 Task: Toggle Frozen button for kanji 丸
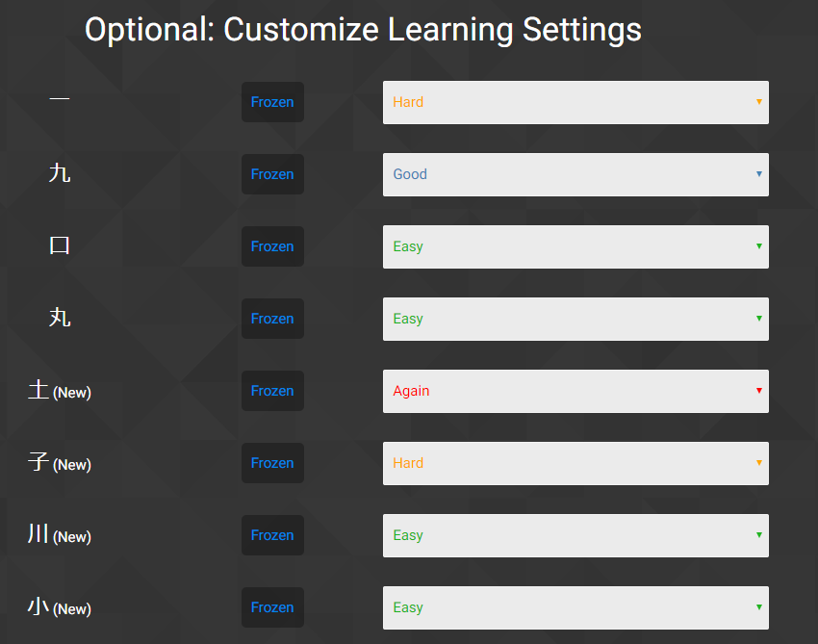pos(272,319)
